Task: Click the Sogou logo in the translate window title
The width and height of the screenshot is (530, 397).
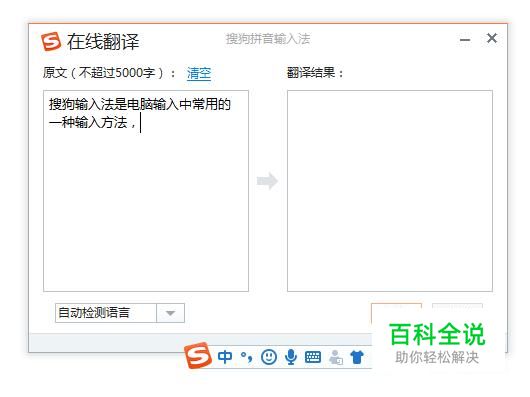Action: coord(51,42)
